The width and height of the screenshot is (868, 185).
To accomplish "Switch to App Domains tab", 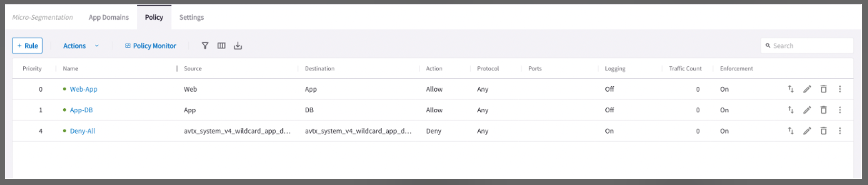I will click(108, 17).
